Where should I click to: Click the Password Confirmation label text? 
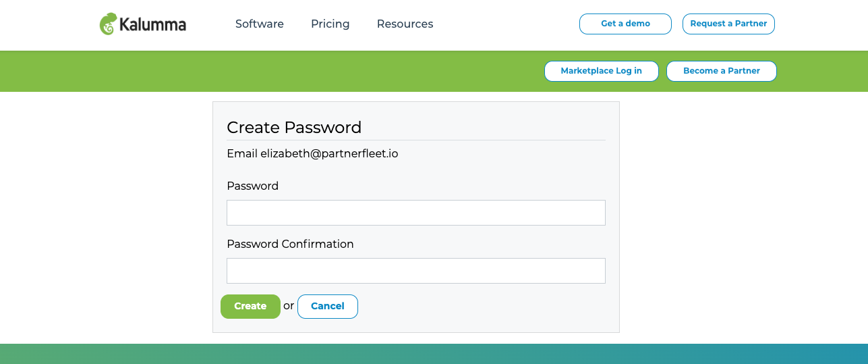(x=290, y=244)
